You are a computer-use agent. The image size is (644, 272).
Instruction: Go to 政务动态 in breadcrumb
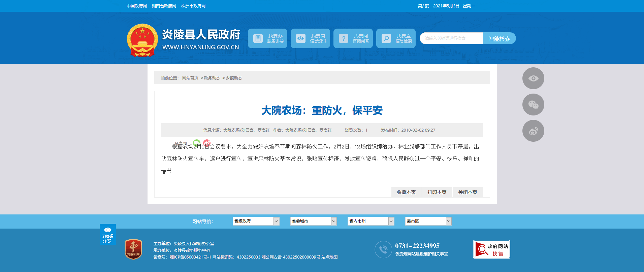click(x=212, y=78)
